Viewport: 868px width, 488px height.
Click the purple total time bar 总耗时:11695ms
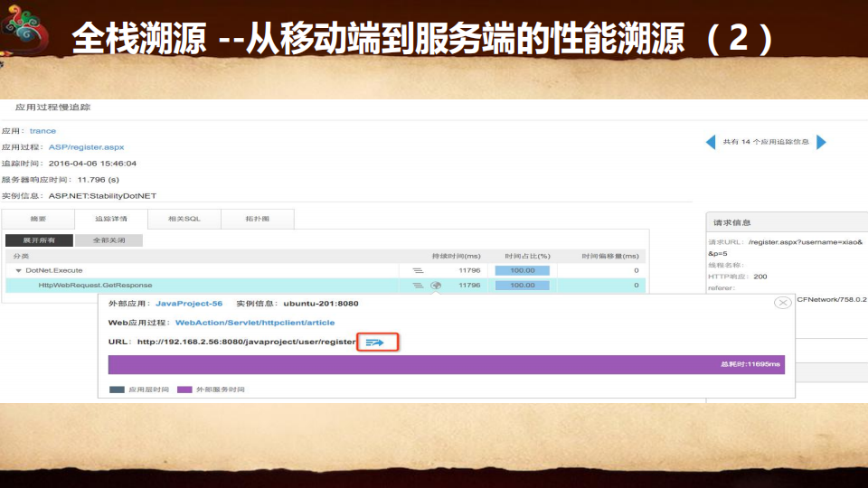coord(446,364)
